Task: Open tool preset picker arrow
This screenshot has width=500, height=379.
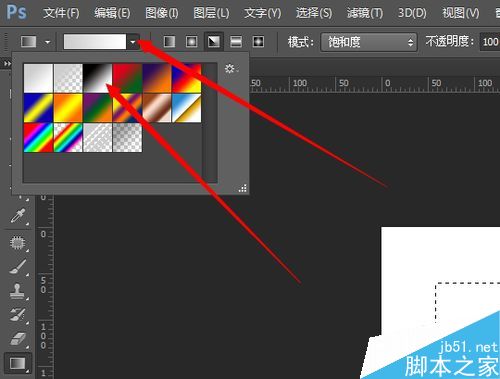Action: (x=48, y=42)
